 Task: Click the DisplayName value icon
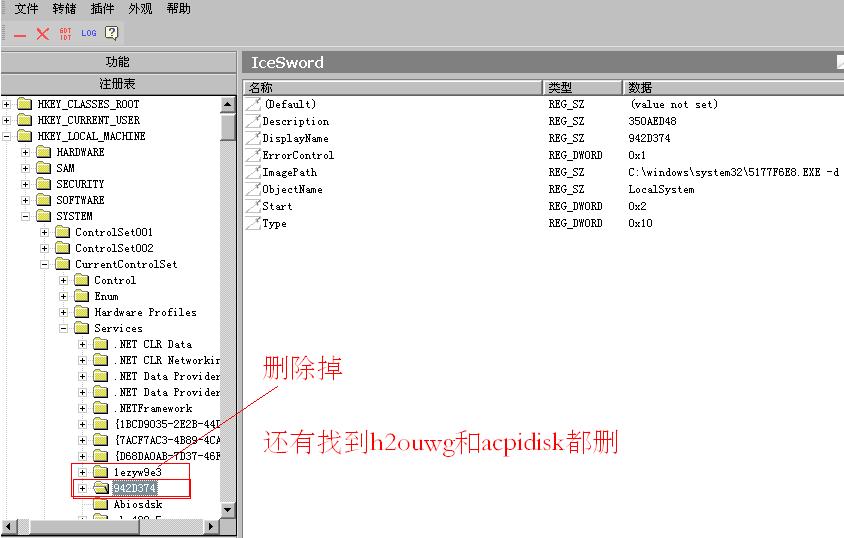coord(253,138)
